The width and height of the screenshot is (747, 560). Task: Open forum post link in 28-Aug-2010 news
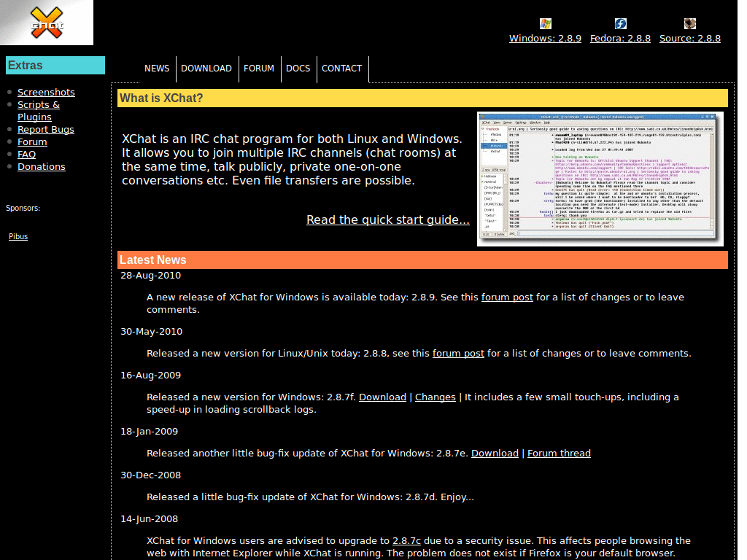(x=507, y=297)
